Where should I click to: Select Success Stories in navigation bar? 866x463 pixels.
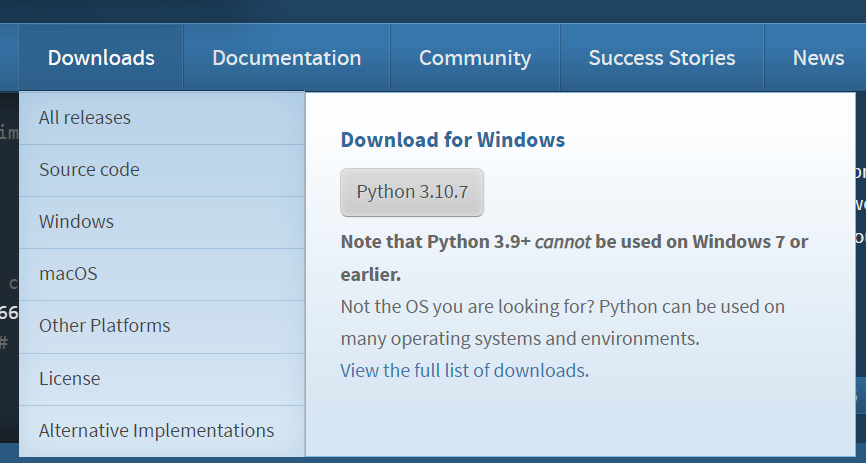pyautogui.click(x=661, y=58)
